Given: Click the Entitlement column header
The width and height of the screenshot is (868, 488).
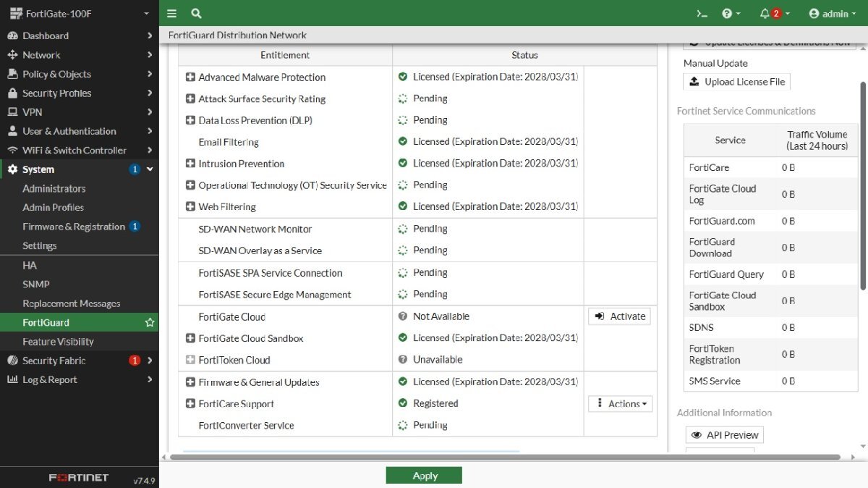Looking at the screenshot, I should 285,55.
